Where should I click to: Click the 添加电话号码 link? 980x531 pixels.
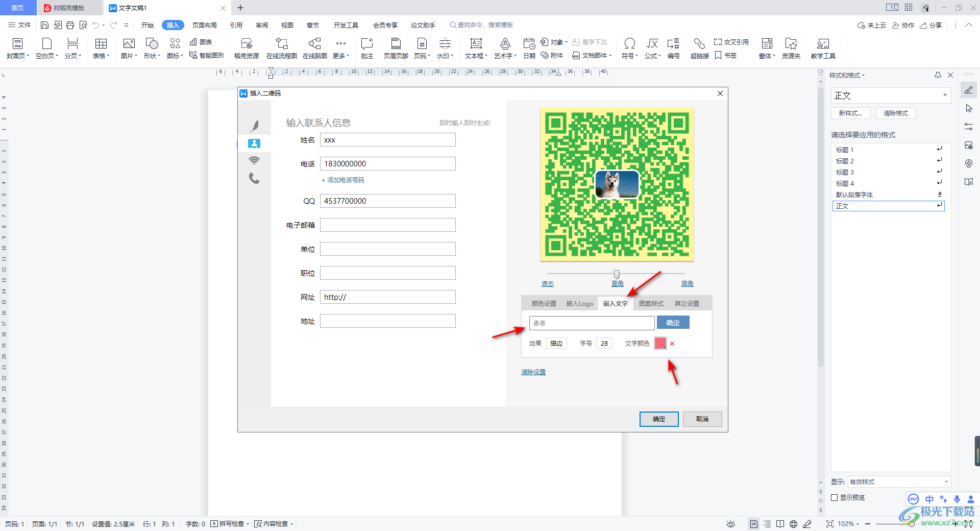(x=342, y=180)
